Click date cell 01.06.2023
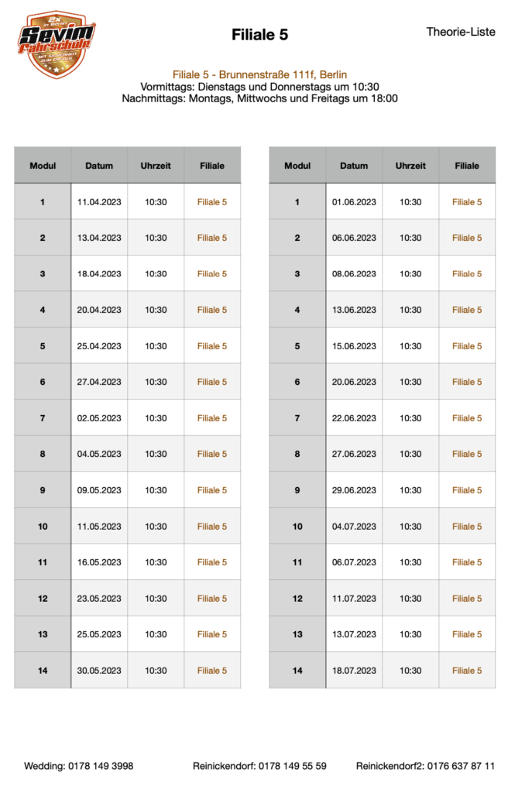Image resolution: width=532 pixels, height=793 pixels. click(x=354, y=202)
